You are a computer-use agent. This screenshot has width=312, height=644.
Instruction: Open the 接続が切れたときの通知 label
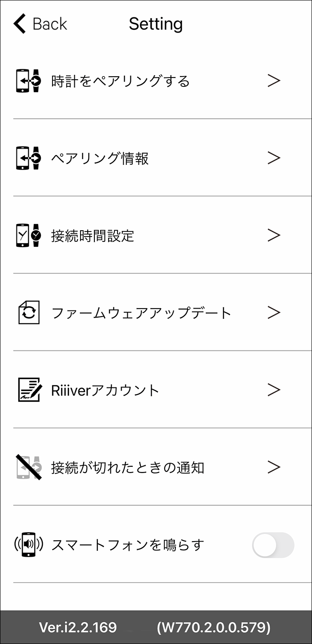pos(128,468)
